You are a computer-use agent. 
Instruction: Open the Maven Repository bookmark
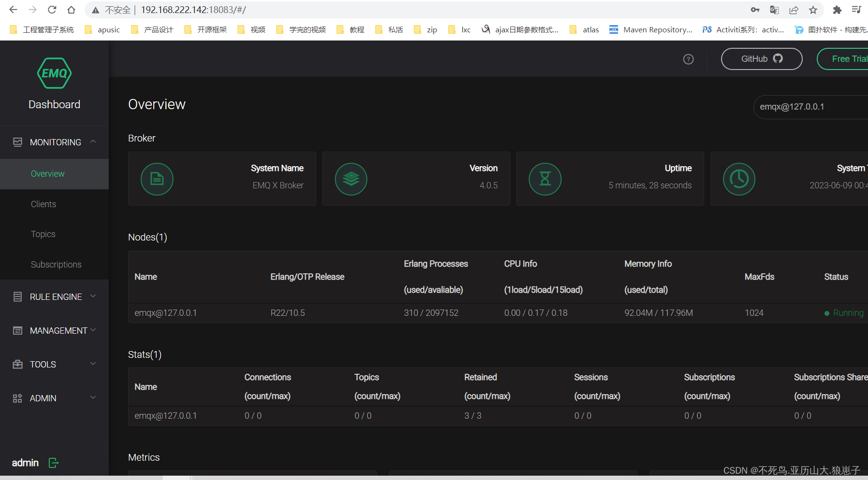coord(651,29)
